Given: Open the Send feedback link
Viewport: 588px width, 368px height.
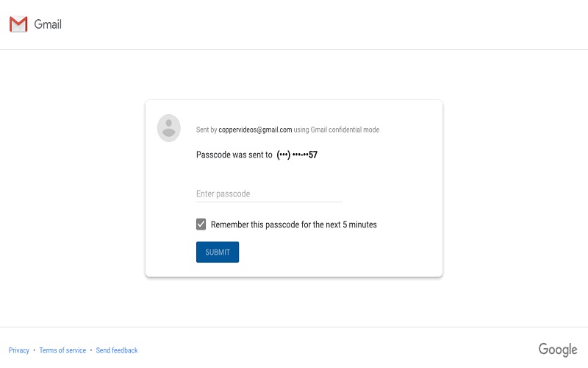Looking at the screenshot, I should (x=117, y=350).
